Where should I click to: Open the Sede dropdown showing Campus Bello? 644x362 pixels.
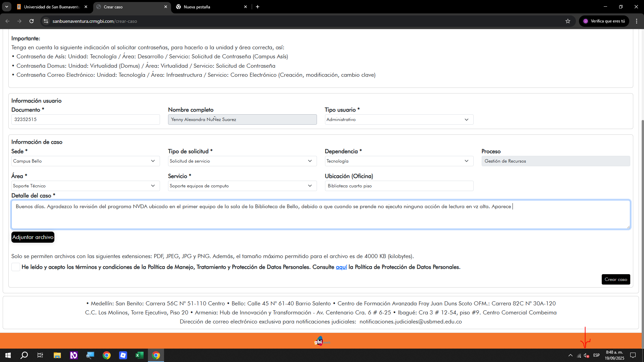coord(86,161)
